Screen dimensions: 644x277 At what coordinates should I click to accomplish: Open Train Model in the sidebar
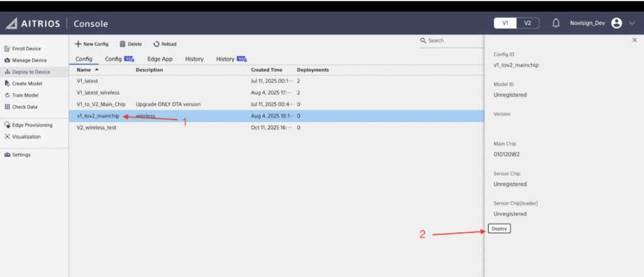(25, 95)
